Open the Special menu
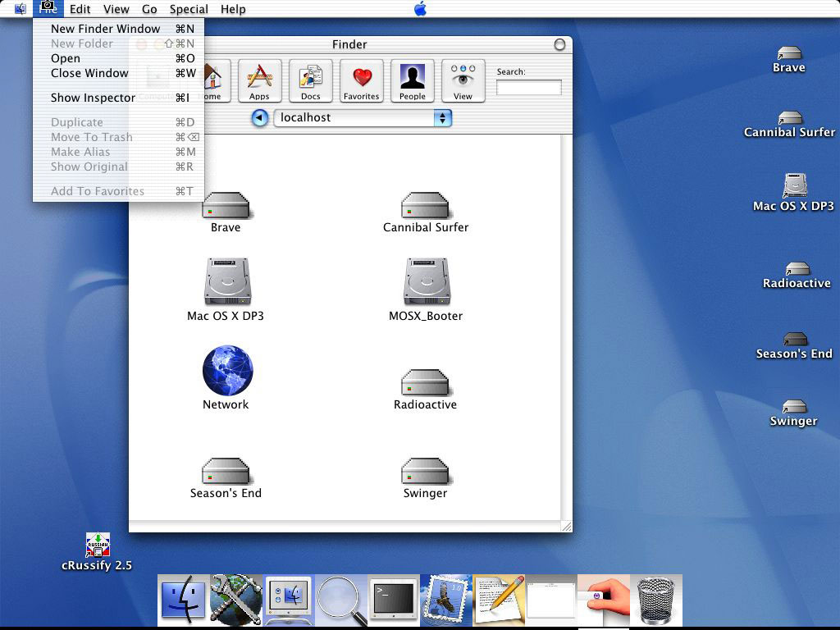840x630 pixels. pyautogui.click(x=189, y=9)
